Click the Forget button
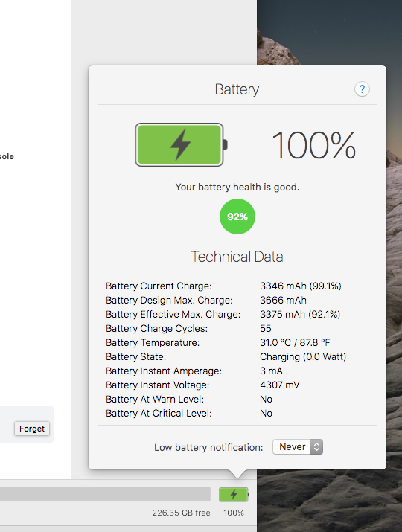 pos(32,429)
